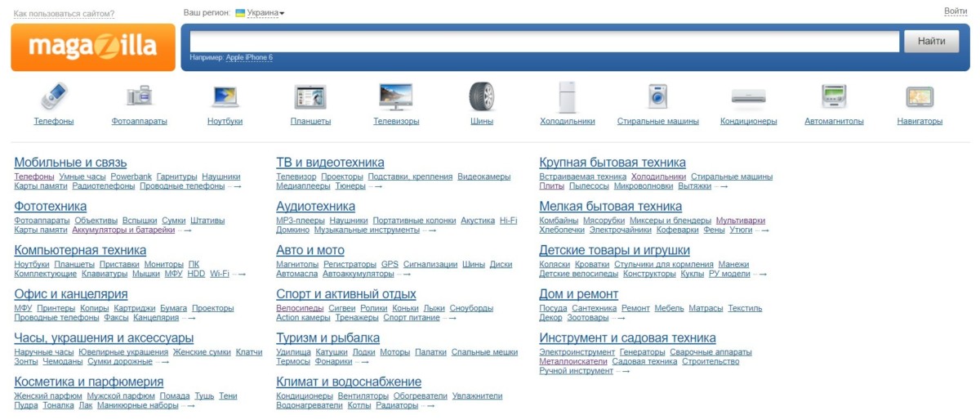Click the mobile phone icon above Телефоны

54,97
